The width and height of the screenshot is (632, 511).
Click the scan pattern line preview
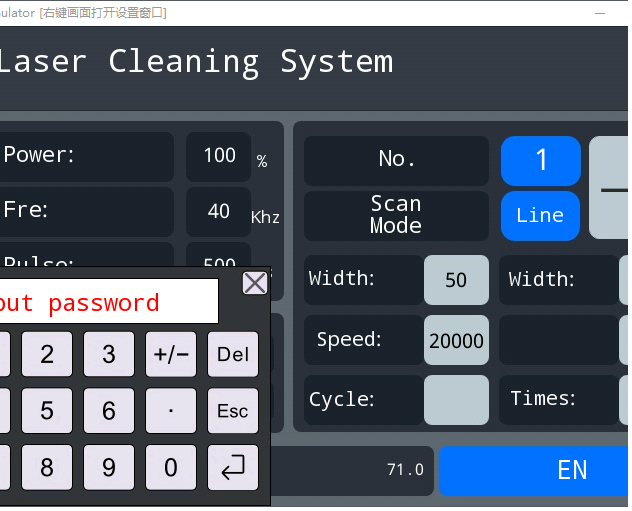click(x=609, y=188)
